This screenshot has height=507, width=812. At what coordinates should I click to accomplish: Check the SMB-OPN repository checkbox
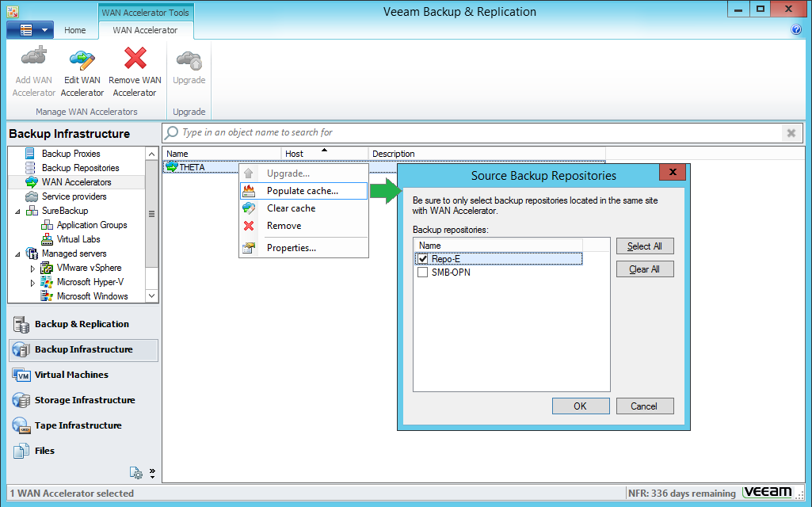pos(422,273)
